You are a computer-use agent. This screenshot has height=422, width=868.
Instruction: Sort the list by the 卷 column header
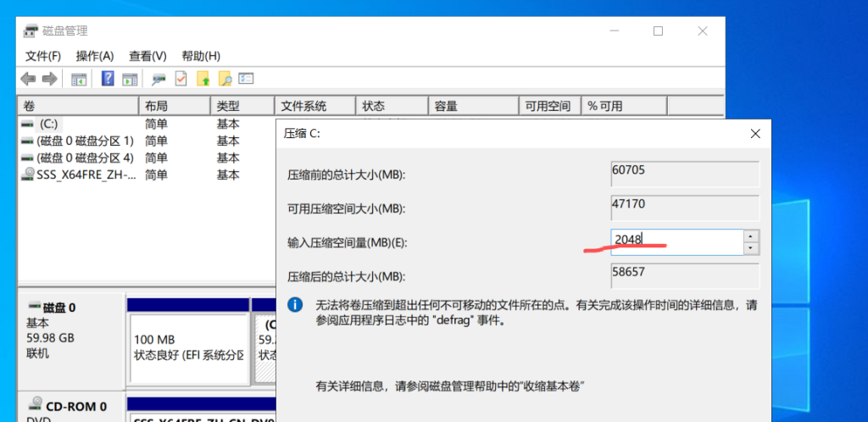[x=76, y=106]
